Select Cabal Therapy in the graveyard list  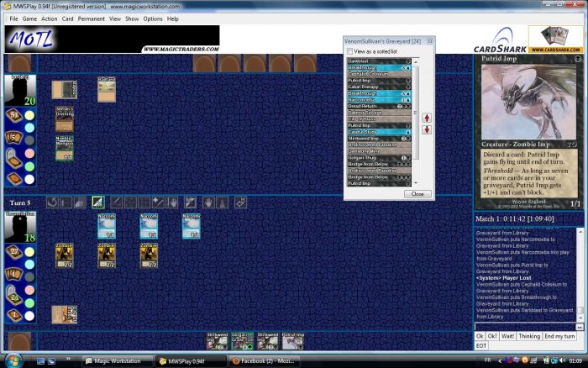[x=379, y=87]
